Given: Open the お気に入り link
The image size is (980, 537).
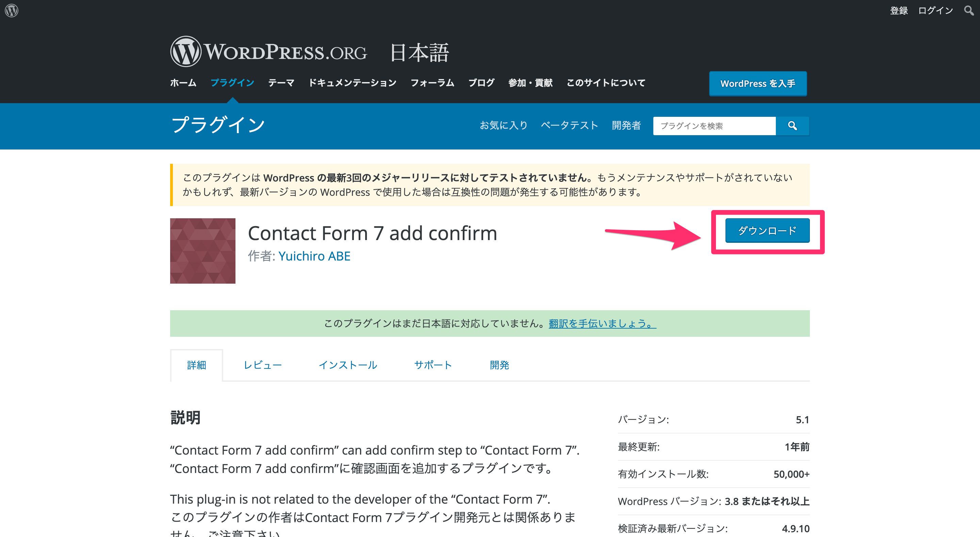Looking at the screenshot, I should click(x=503, y=125).
